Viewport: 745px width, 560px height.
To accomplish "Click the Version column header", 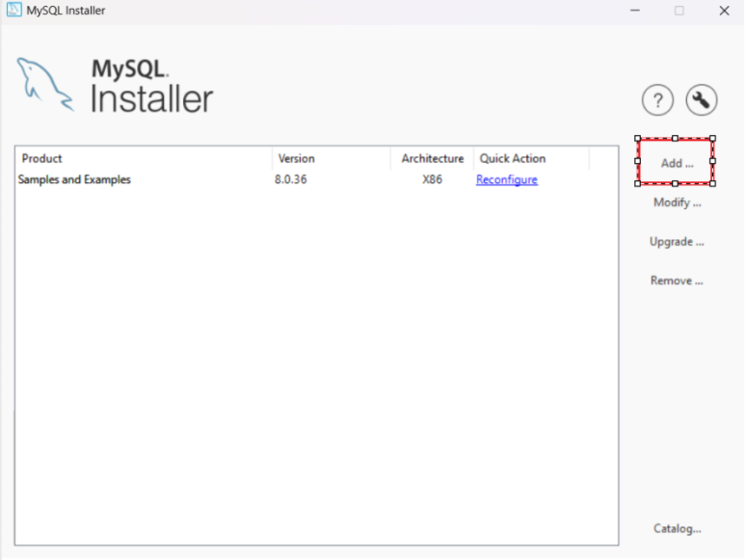I will 332,159.
